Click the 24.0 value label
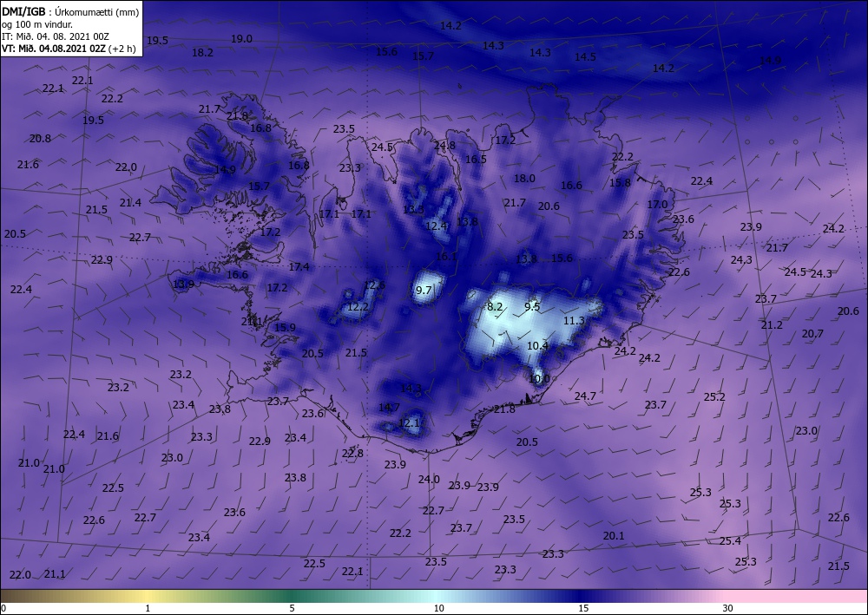 click(x=429, y=479)
